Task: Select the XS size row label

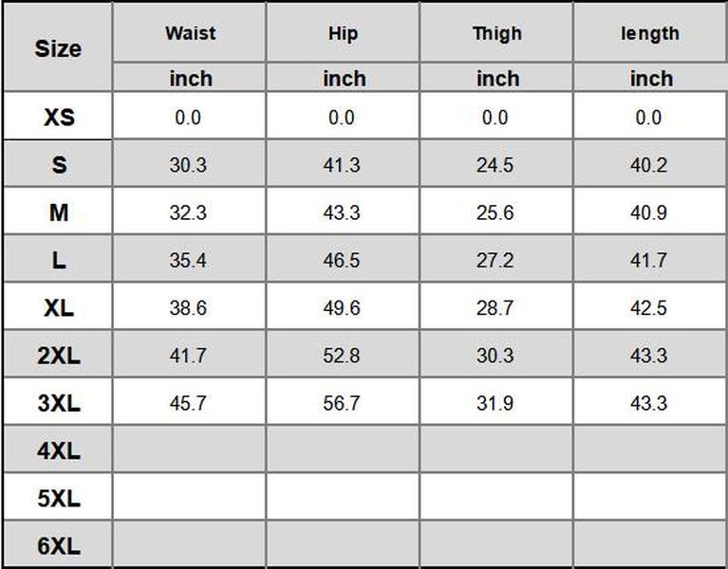Action: [58, 118]
